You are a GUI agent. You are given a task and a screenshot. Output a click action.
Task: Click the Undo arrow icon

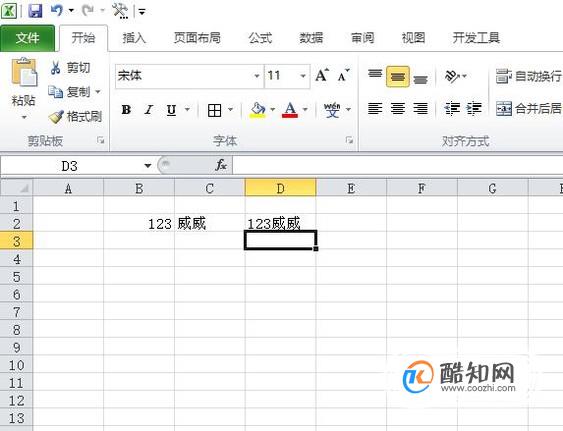coord(57,10)
